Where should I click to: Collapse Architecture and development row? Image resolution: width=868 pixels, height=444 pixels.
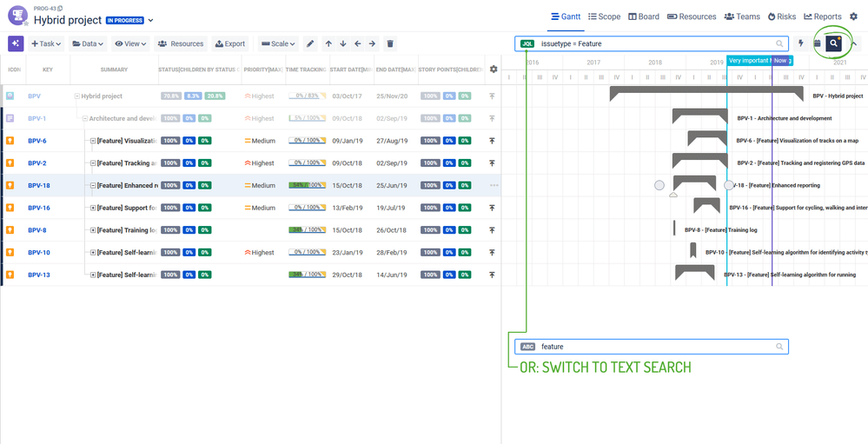tap(85, 118)
